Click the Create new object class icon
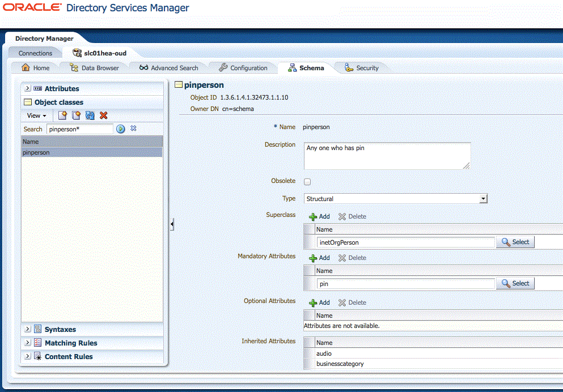The width and height of the screenshot is (563, 392). pyautogui.click(x=62, y=116)
